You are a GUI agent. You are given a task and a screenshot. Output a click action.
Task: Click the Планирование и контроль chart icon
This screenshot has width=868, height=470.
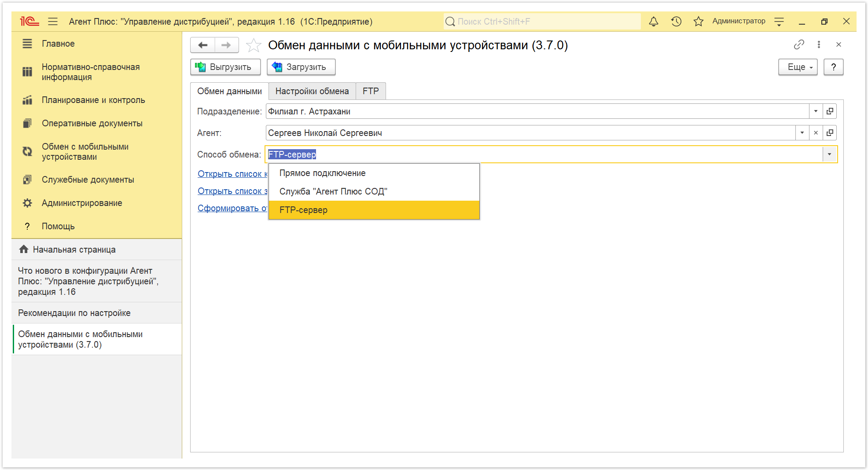tap(27, 100)
